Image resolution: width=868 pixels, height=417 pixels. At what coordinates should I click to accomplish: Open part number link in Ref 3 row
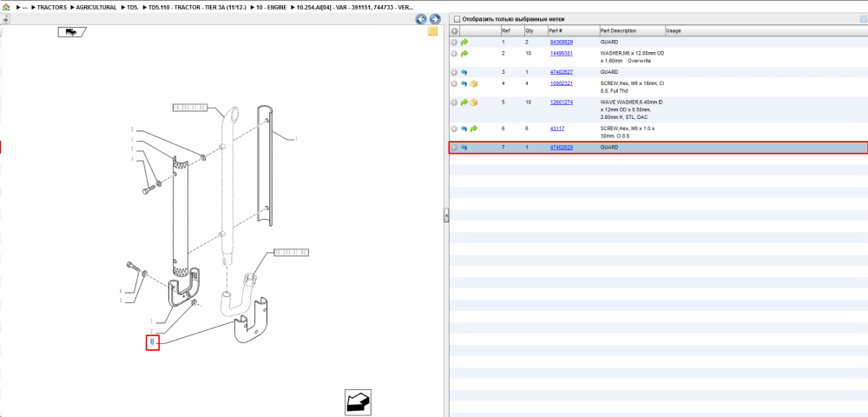pyautogui.click(x=561, y=72)
